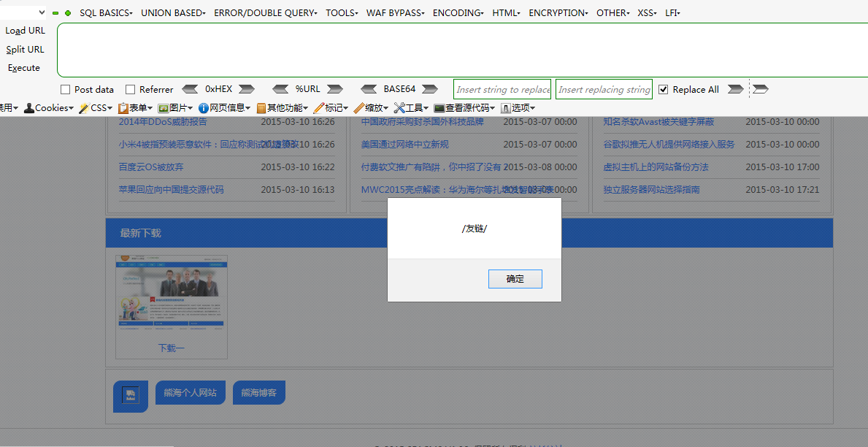
Task: Expand the 选项 dropdown
Action: [532, 109]
